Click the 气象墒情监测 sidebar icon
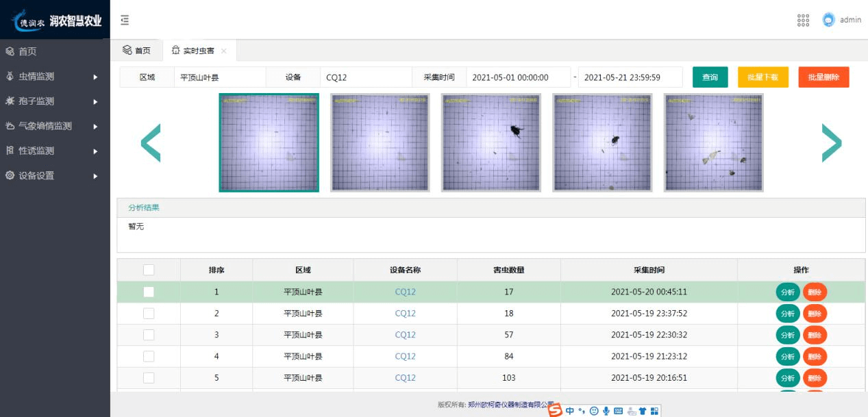 pos(10,125)
